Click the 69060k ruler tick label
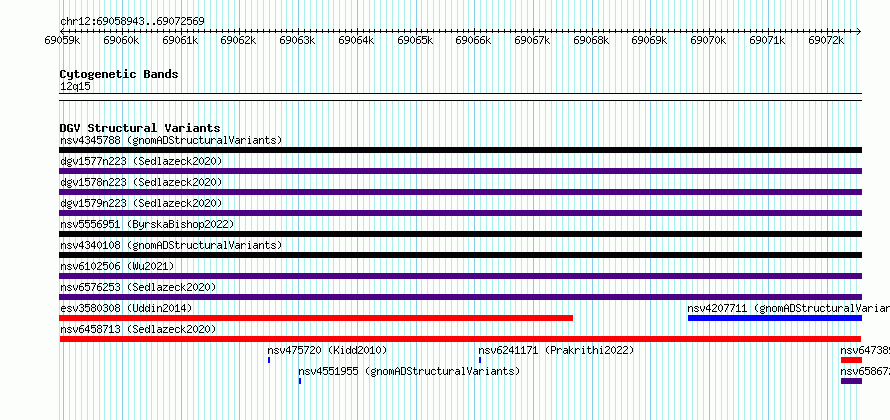This screenshot has height=420, width=890. 121,40
